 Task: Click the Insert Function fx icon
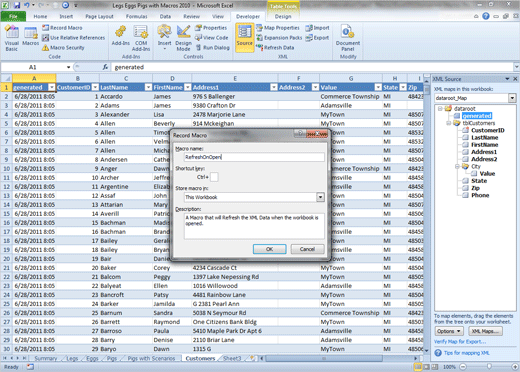[105, 67]
